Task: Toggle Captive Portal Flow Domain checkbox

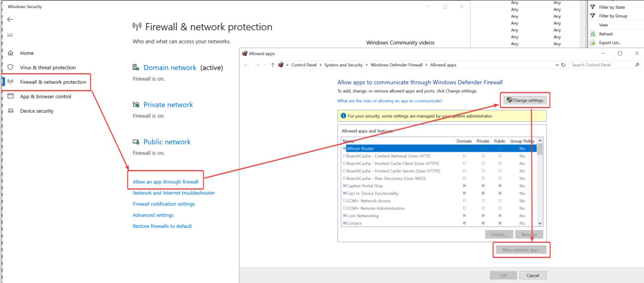Action: [x=464, y=186]
